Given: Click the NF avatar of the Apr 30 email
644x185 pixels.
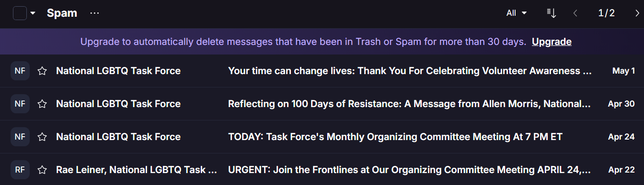Looking at the screenshot, I should point(20,104).
